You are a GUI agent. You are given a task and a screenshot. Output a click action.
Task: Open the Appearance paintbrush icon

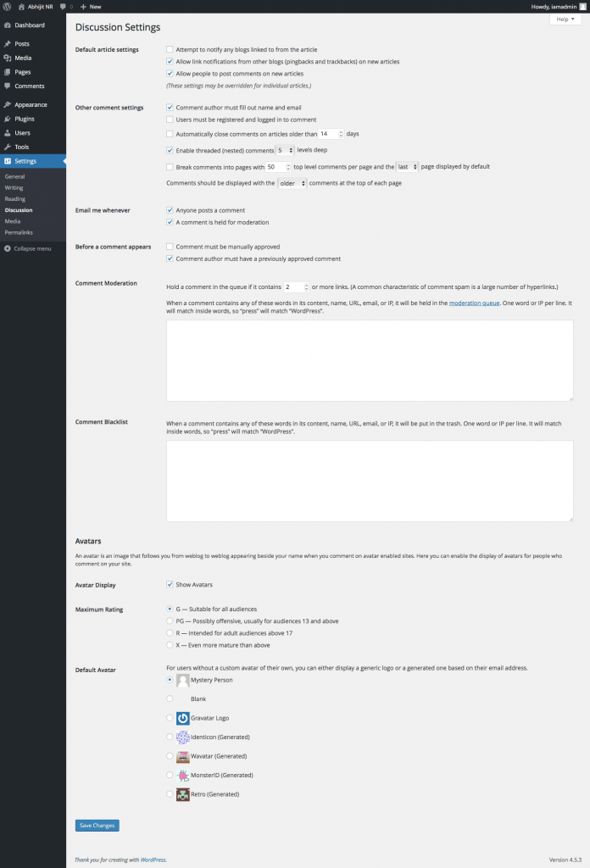(x=7, y=104)
